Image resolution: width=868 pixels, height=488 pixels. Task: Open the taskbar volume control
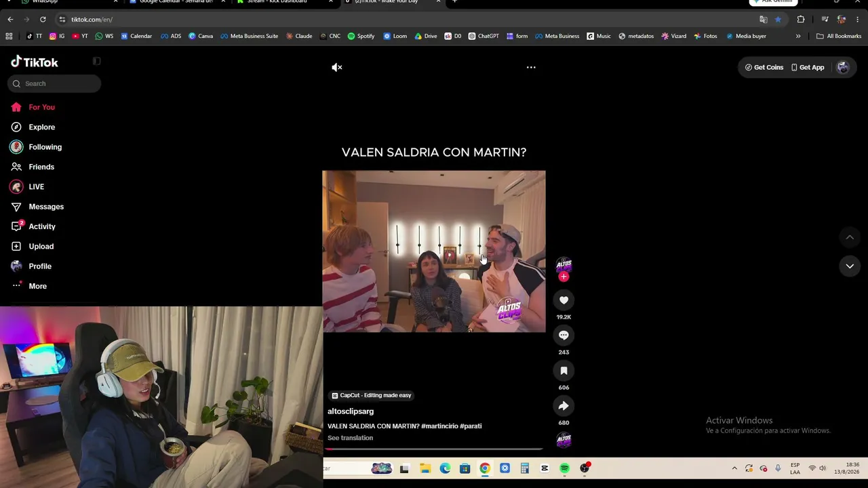click(x=823, y=468)
